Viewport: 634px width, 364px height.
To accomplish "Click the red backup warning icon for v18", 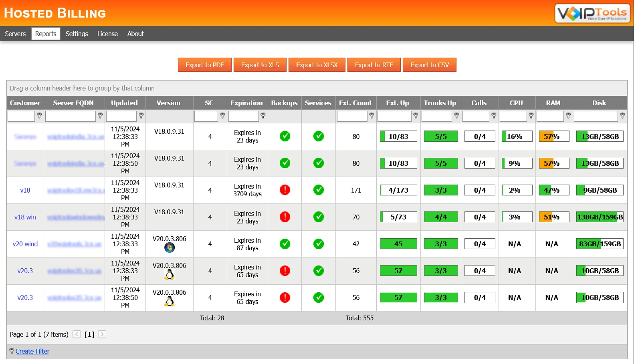I will [x=285, y=190].
